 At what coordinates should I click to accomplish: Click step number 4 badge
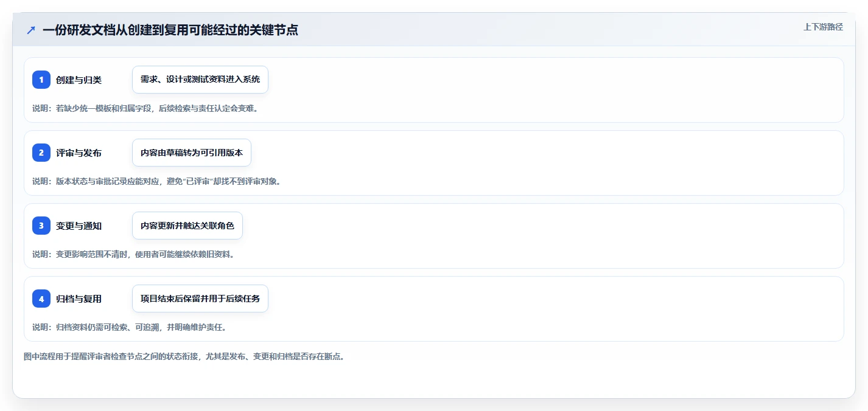pos(41,299)
